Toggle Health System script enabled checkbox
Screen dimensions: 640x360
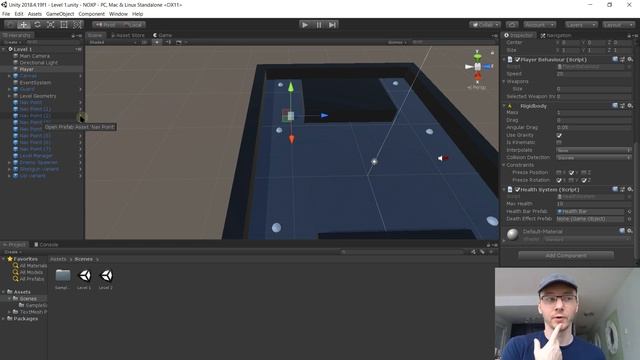517,189
